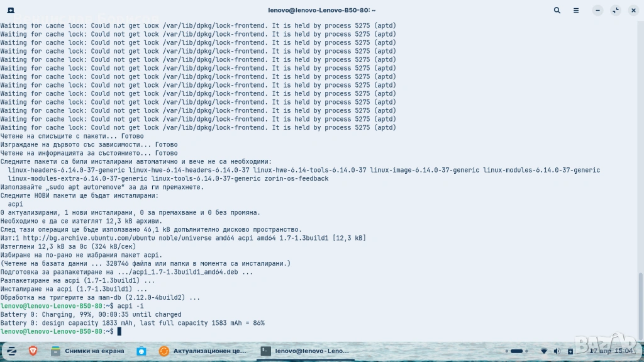Click the Files icon in the taskbar

(56, 351)
